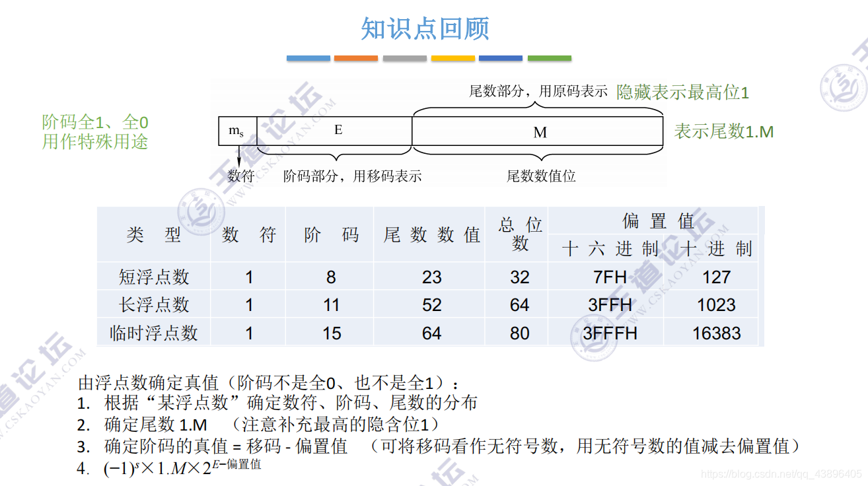Click the green note 表示尾数1.M
The width and height of the screenshot is (868, 486).
pos(723,131)
